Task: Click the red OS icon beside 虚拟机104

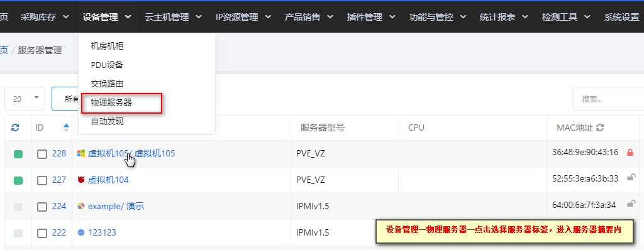Action: 81,180
